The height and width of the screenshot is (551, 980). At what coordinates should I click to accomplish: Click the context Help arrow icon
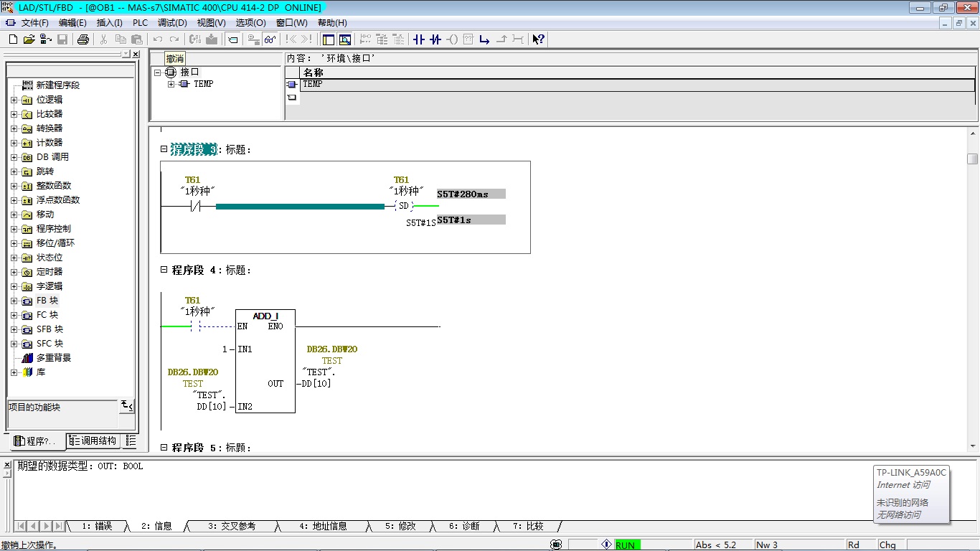tap(539, 39)
